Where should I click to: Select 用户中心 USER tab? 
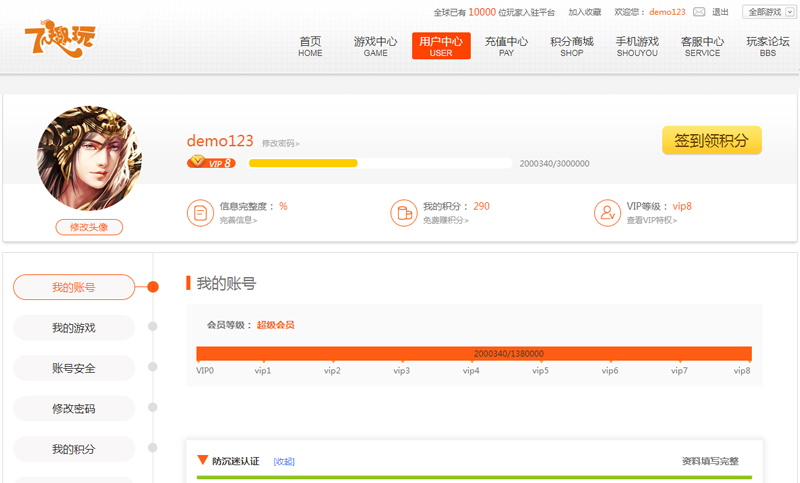(x=441, y=46)
